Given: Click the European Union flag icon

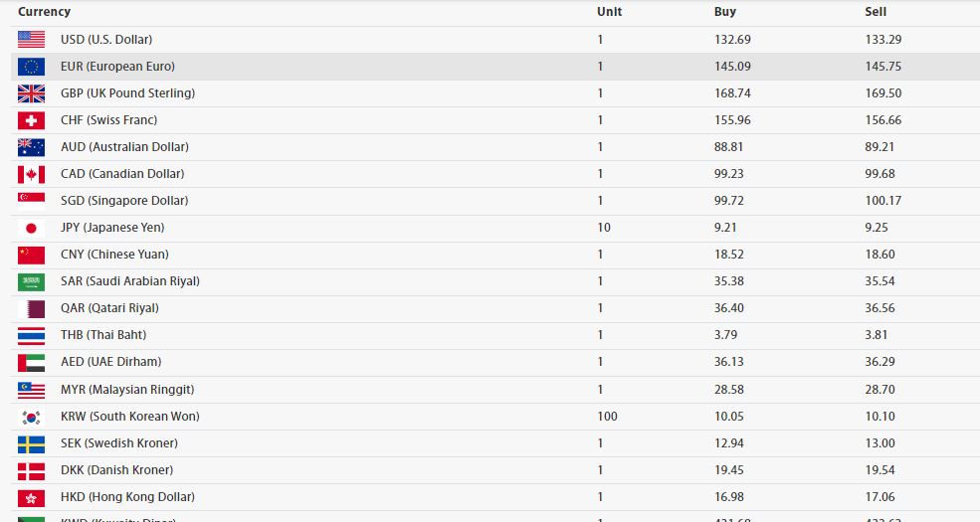Looking at the screenshot, I should tap(31, 67).
